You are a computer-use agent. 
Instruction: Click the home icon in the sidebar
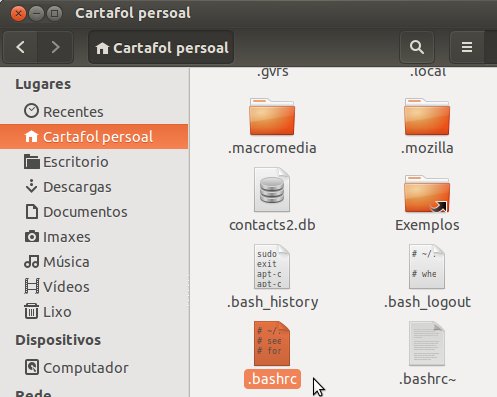31,136
